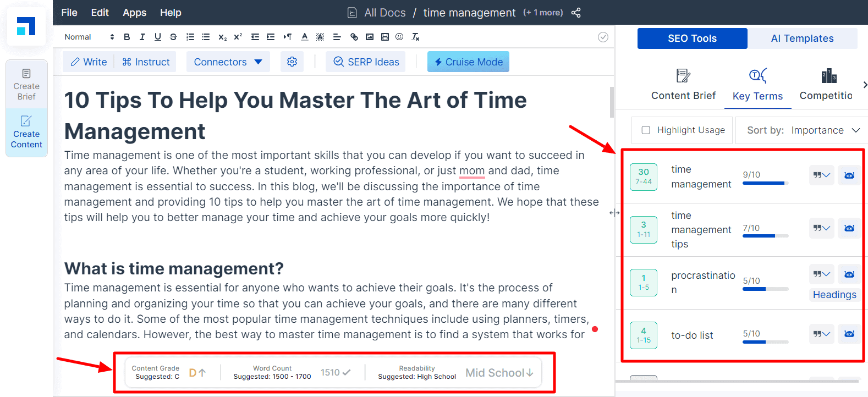Click the app logo in the sidebar
868x397 pixels.
click(26, 26)
